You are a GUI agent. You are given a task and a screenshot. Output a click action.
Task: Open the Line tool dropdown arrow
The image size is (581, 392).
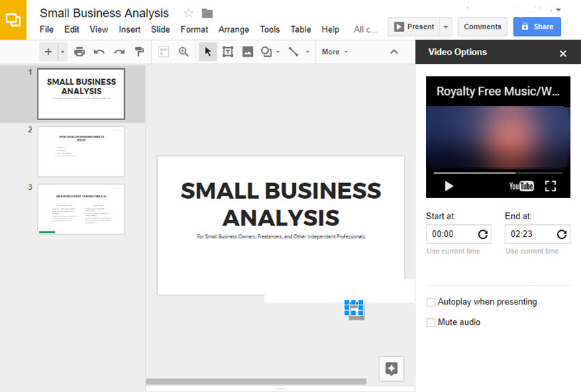308,52
